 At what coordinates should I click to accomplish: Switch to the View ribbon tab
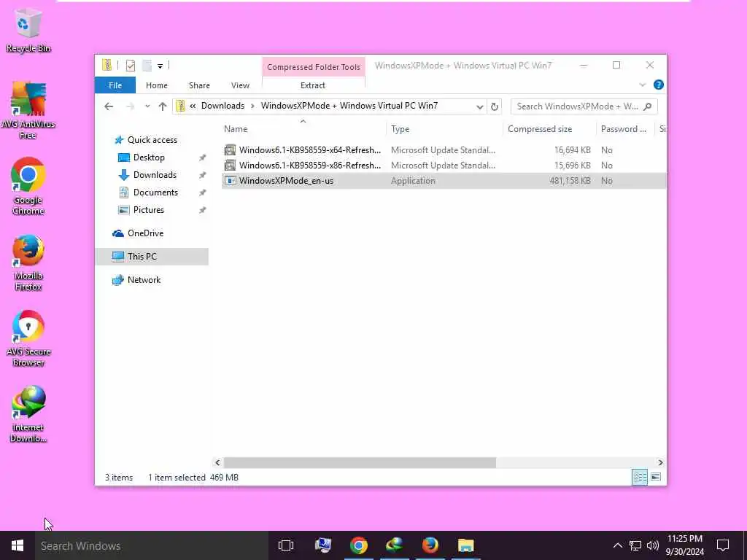pyautogui.click(x=240, y=85)
